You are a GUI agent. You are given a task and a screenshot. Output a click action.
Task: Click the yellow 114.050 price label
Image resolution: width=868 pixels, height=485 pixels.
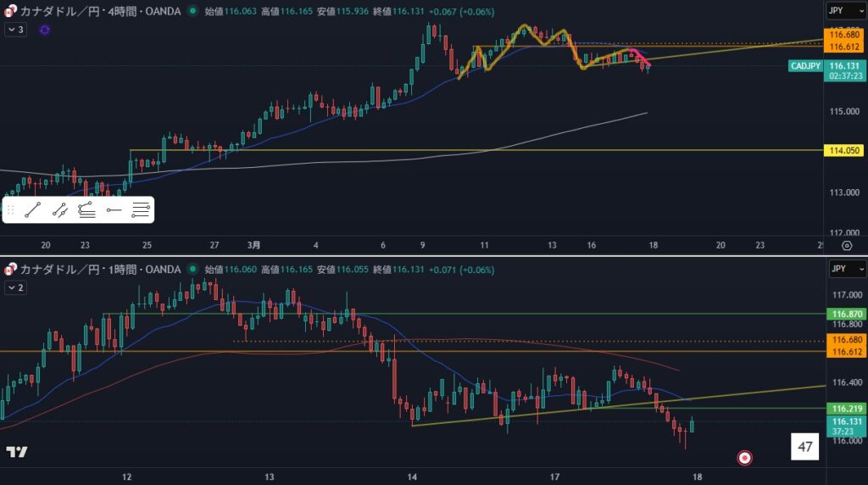[845, 150]
